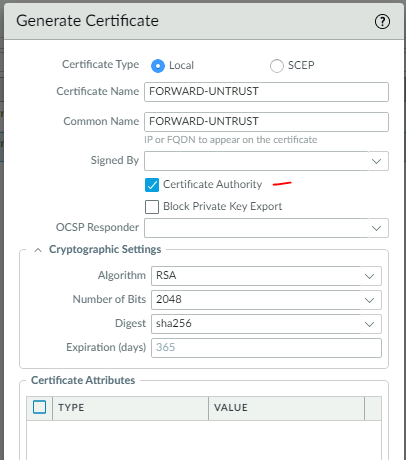
Task: Check the select-all attributes checkbox
Action: pyautogui.click(x=40, y=407)
